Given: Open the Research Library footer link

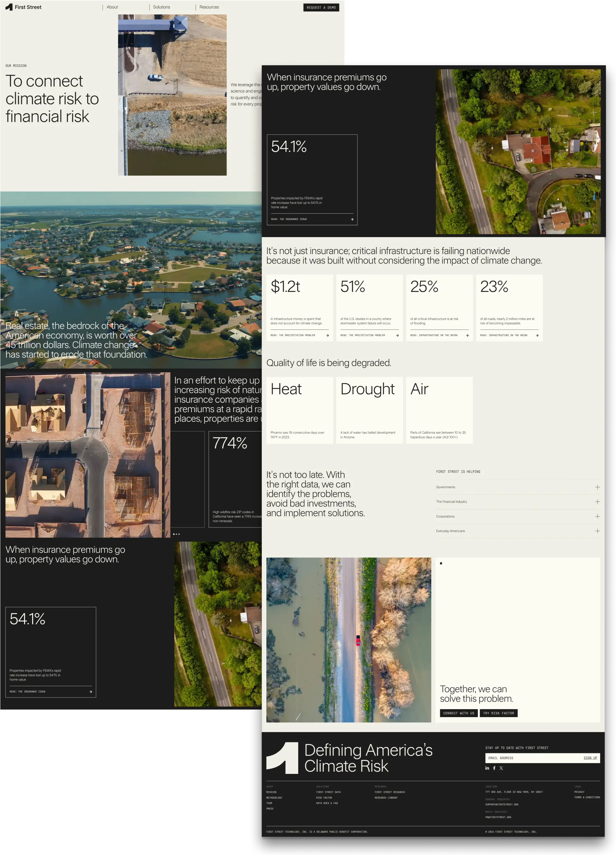Looking at the screenshot, I should tap(386, 798).
